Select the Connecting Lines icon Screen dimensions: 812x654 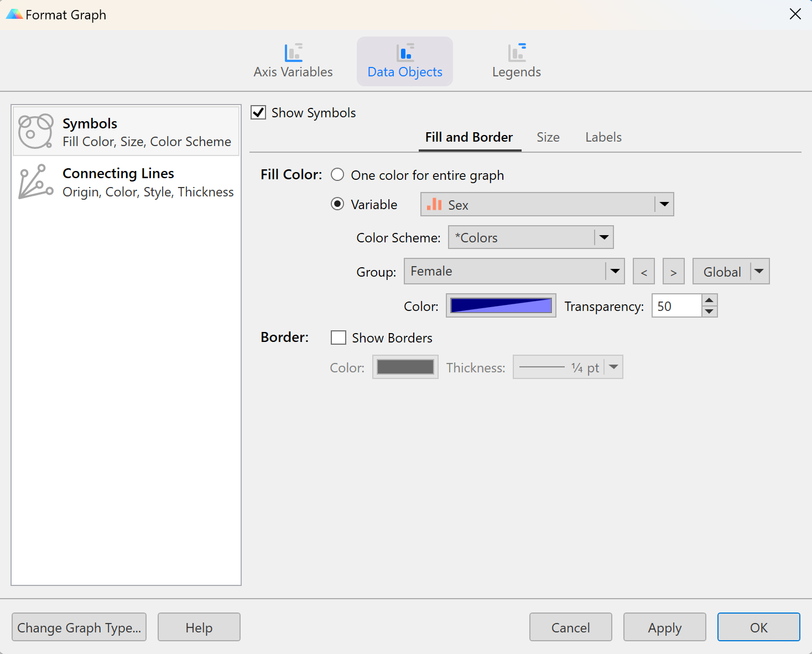pyautogui.click(x=36, y=181)
